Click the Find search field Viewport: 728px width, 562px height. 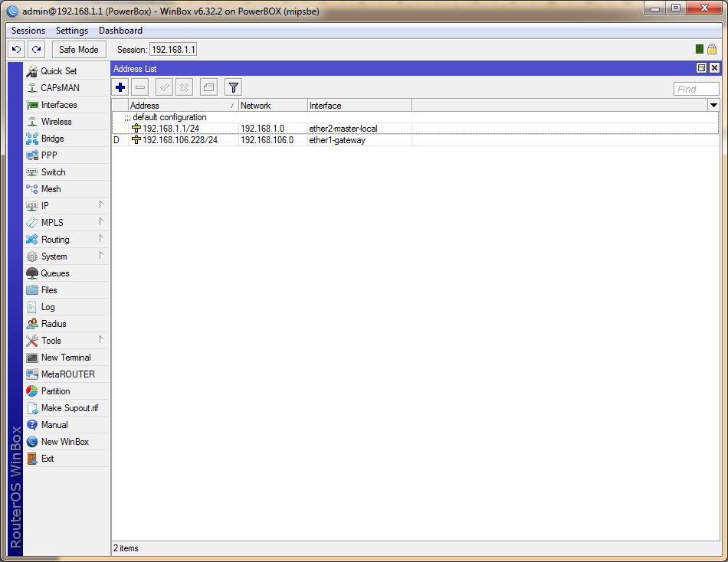[x=696, y=89]
